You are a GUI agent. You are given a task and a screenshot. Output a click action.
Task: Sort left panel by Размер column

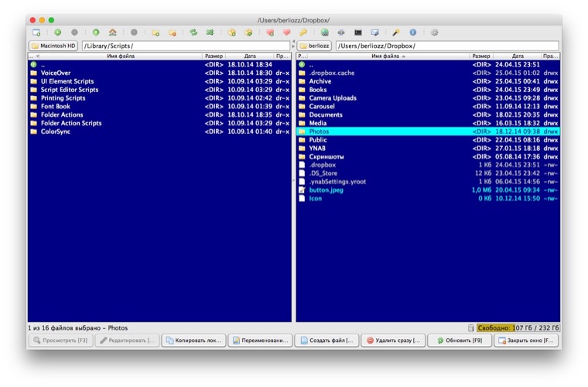coord(214,57)
